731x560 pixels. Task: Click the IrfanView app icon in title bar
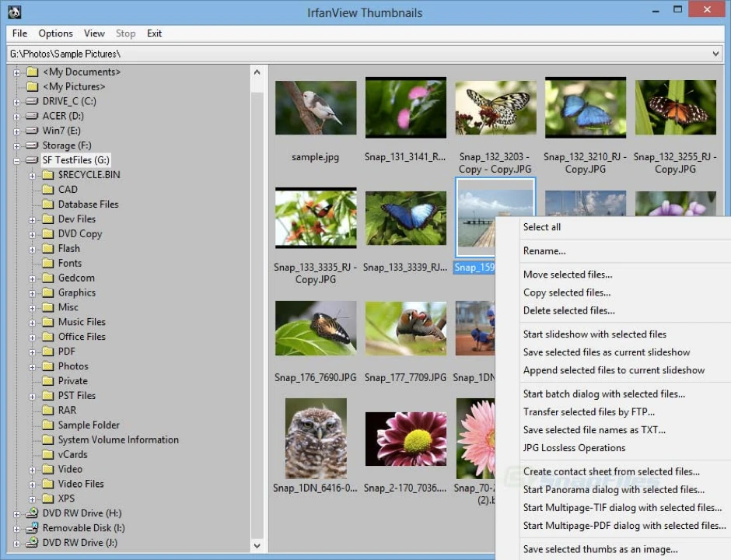(14, 11)
